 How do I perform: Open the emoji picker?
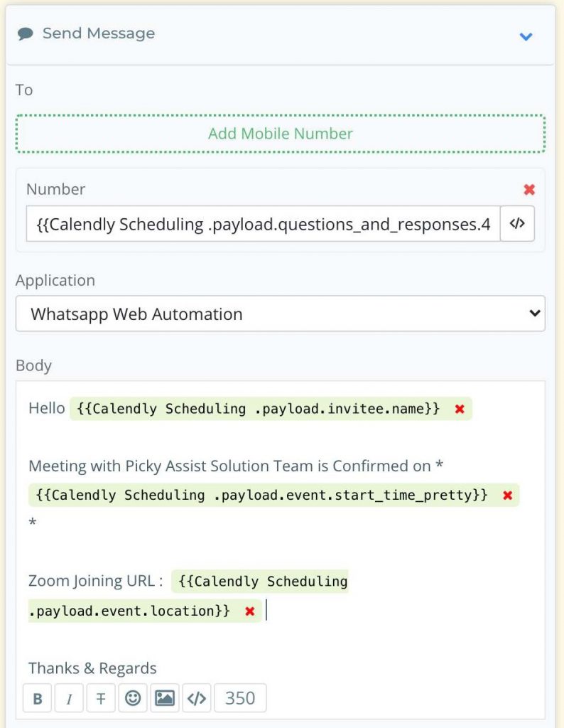(133, 698)
